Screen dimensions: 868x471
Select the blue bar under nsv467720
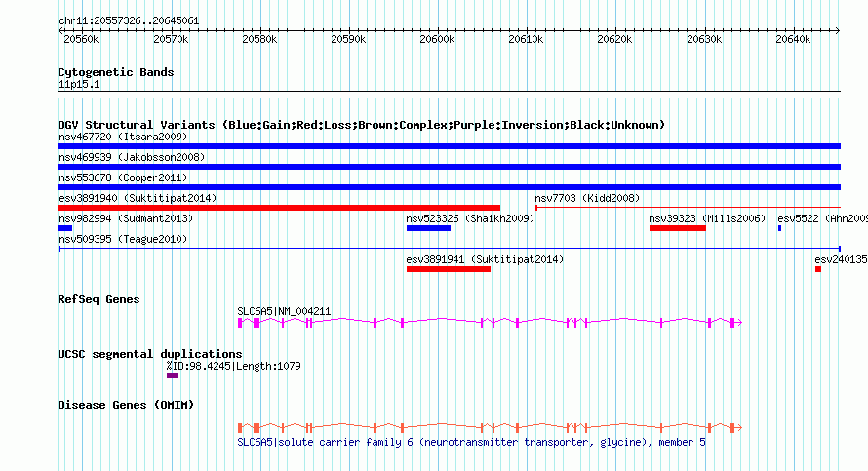point(449,146)
